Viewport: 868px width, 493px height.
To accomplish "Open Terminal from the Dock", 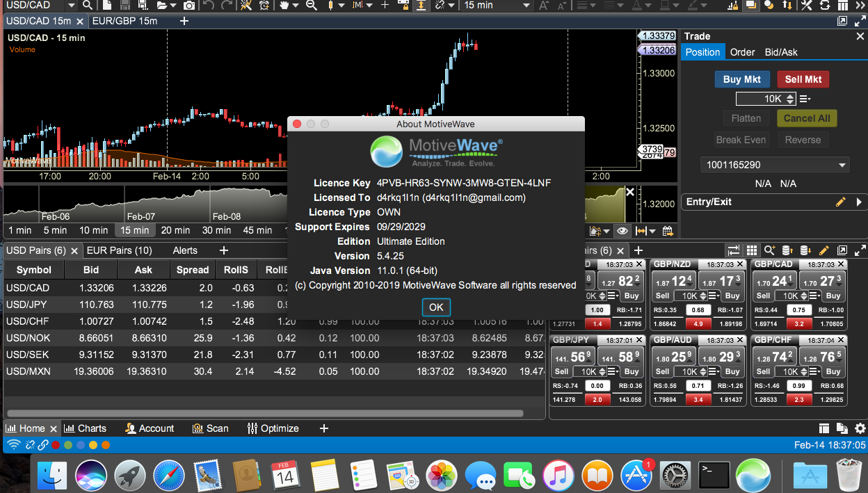I will click(714, 476).
